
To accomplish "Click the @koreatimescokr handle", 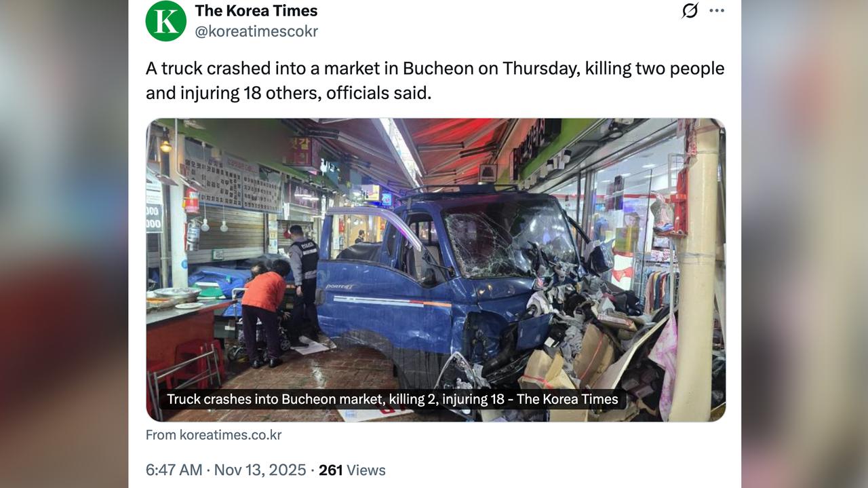I will [x=256, y=31].
